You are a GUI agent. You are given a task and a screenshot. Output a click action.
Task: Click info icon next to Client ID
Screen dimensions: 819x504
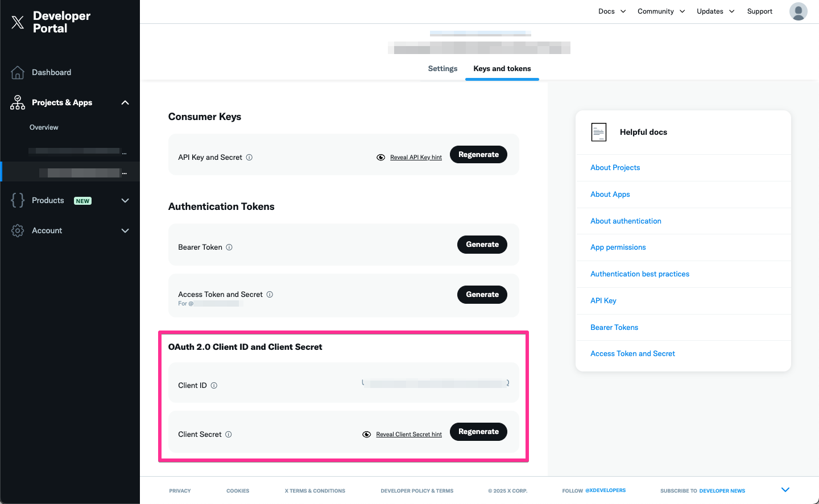coord(214,386)
